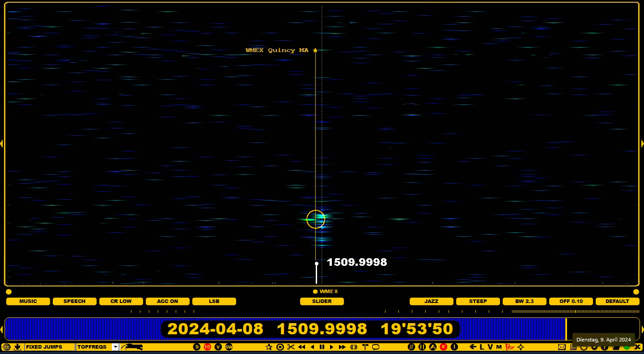Click the WMEX Quincy MA station label
The image size is (644, 354).
[x=277, y=50]
